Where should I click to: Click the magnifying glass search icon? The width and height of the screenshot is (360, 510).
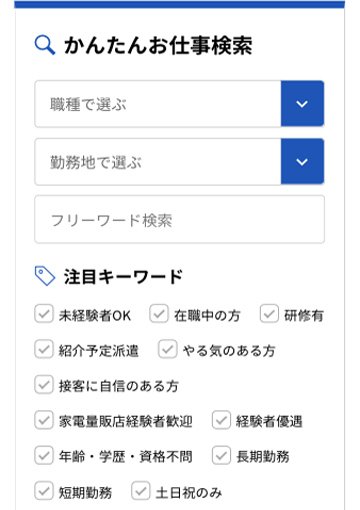point(45,45)
